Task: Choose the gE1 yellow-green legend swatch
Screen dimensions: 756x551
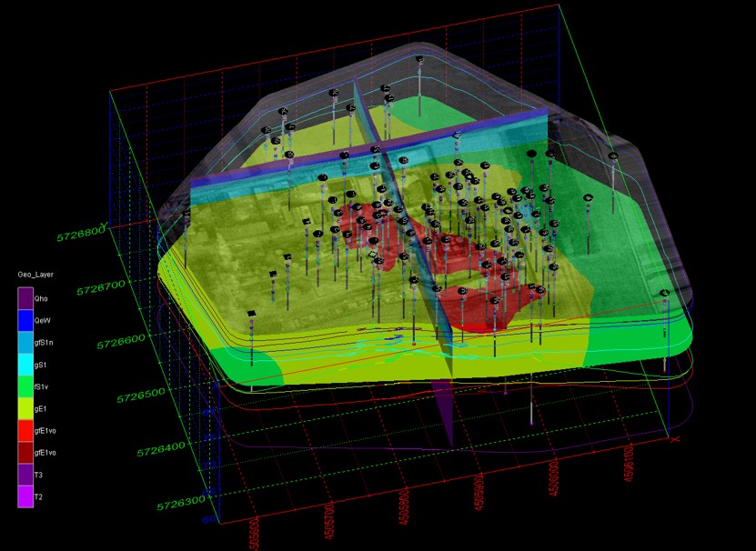Action: (x=25, y=408)
